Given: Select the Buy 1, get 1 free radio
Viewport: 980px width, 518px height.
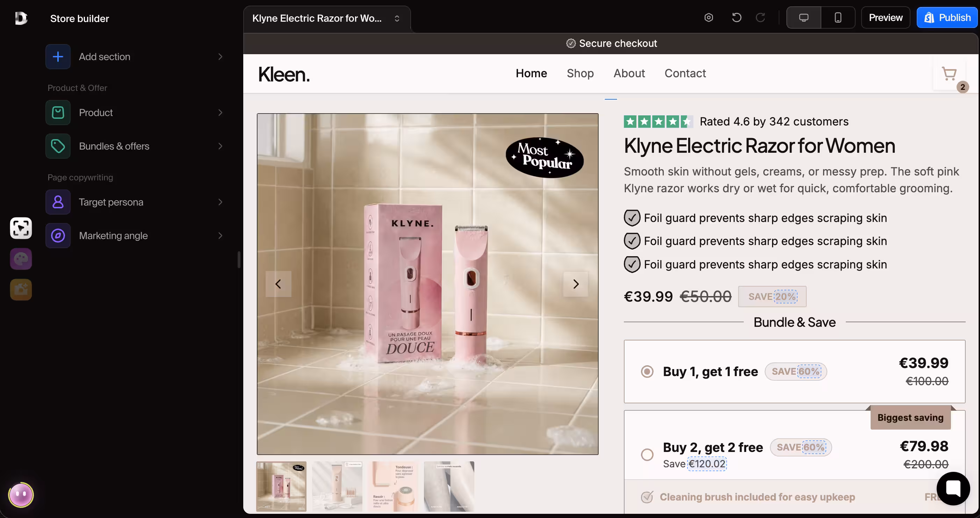Looking at the screenshot, I should tap(647, 372).
